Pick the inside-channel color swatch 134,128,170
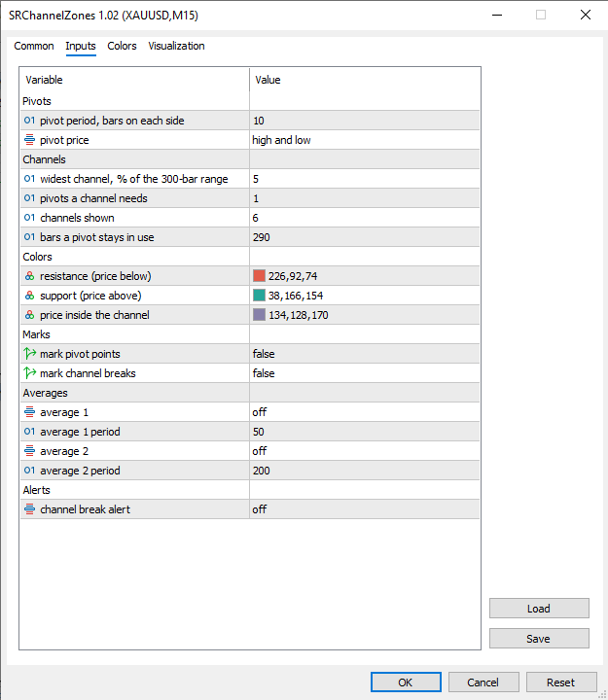 (x=259, y=315)
